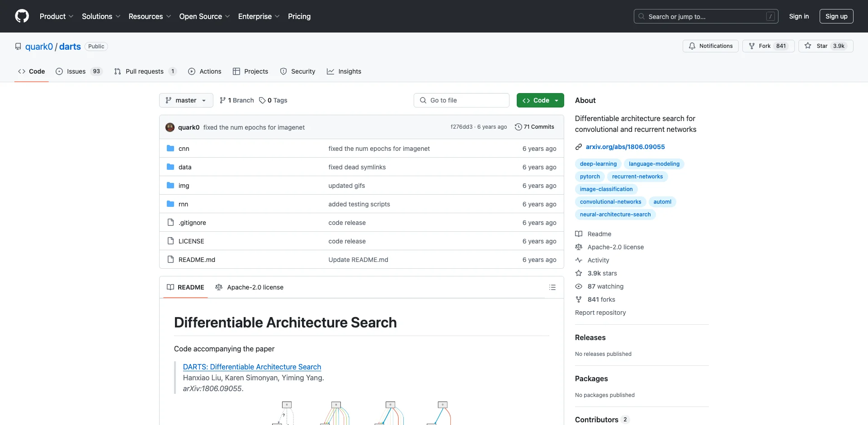The width and height of the screenshot is (868, 425).
Task: Focus the Search or jump to field
Action: 706,16
